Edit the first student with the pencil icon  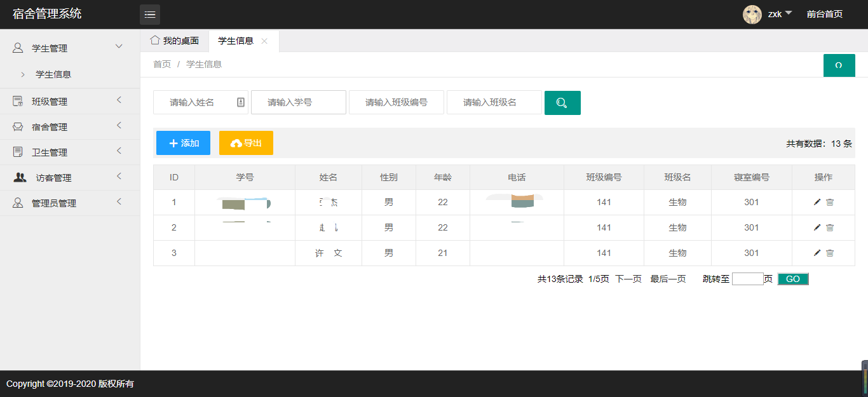click(817, 202)
